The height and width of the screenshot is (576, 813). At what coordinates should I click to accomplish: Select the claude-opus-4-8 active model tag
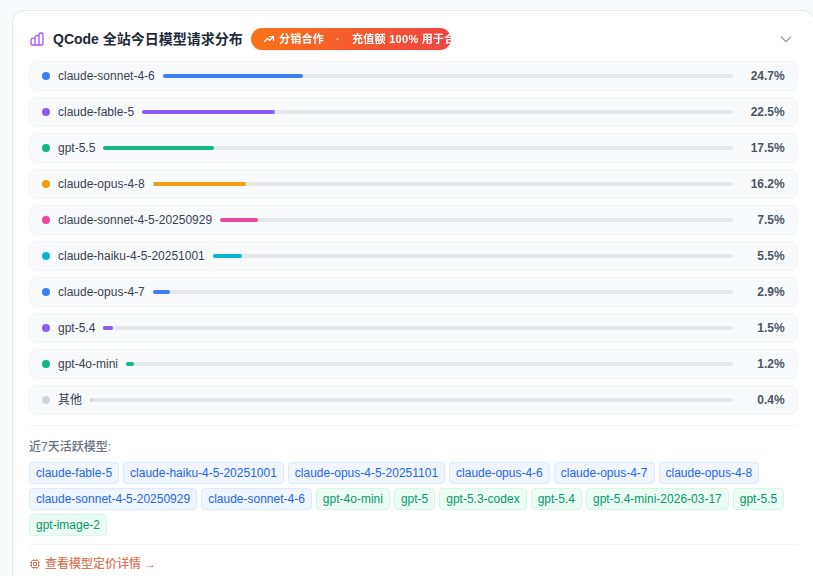(x=709, y=473)
